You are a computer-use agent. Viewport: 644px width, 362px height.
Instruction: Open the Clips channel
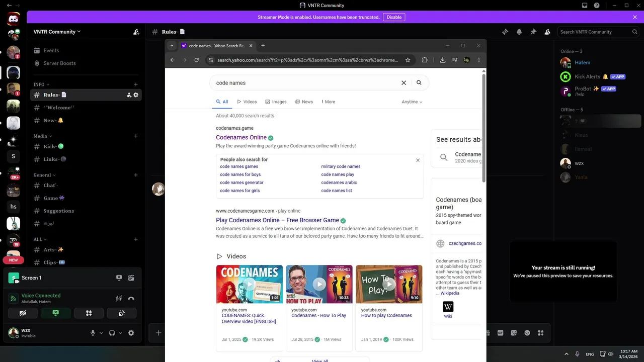pyautogui.click(x=86, y=262)
